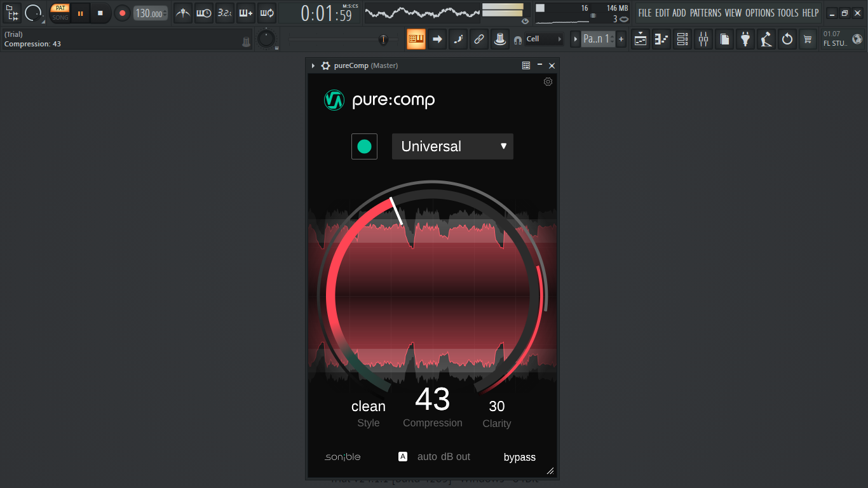Toggle bypass in pureComp
The width and height of the screenshot is (868, 488).
coord(519,456)
